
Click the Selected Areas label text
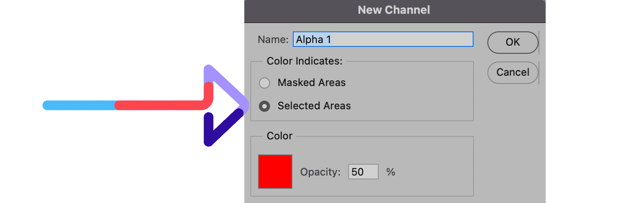click(x=314, y=106)
